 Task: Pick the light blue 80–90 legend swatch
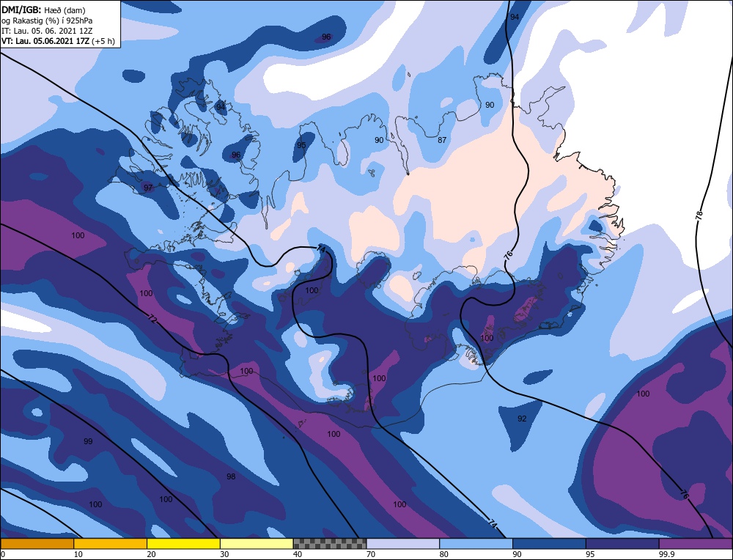click(476, 543)
